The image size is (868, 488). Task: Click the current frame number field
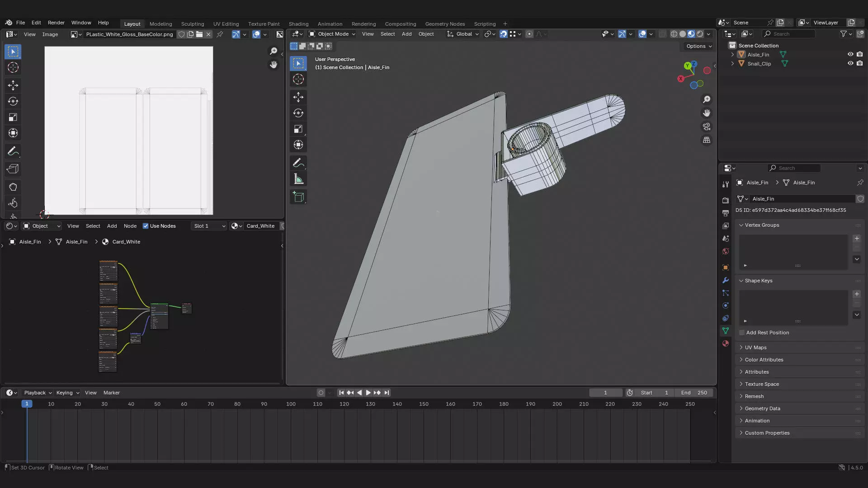(605, 393)
